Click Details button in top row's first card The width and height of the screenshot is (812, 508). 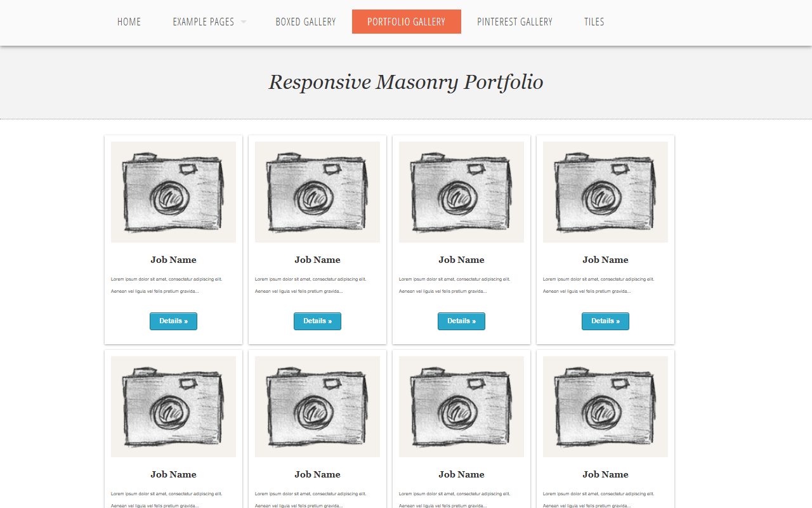(173, 321)
